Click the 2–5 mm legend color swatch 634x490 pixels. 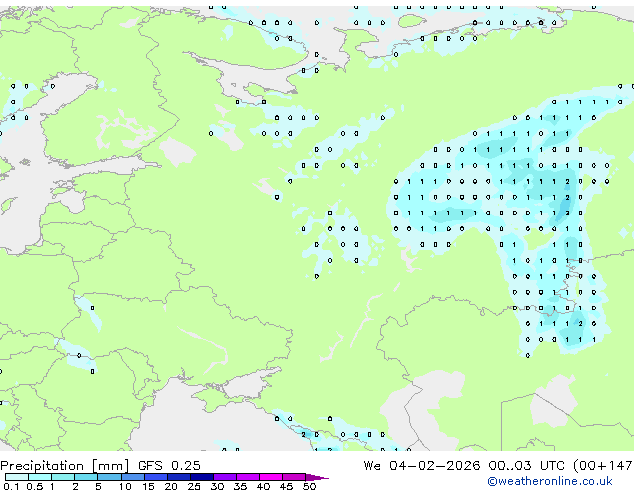pyautogui.click(x=86, y=477)
